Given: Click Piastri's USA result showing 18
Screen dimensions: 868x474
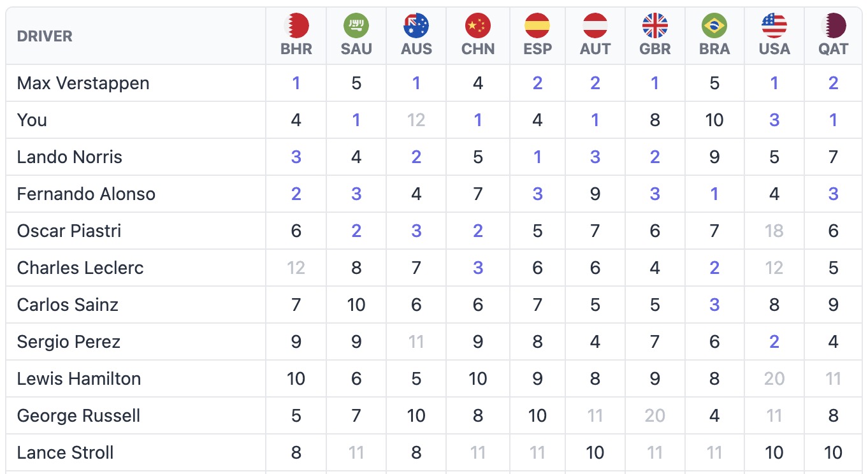Looking at the screenshot, I should [773, 231].
